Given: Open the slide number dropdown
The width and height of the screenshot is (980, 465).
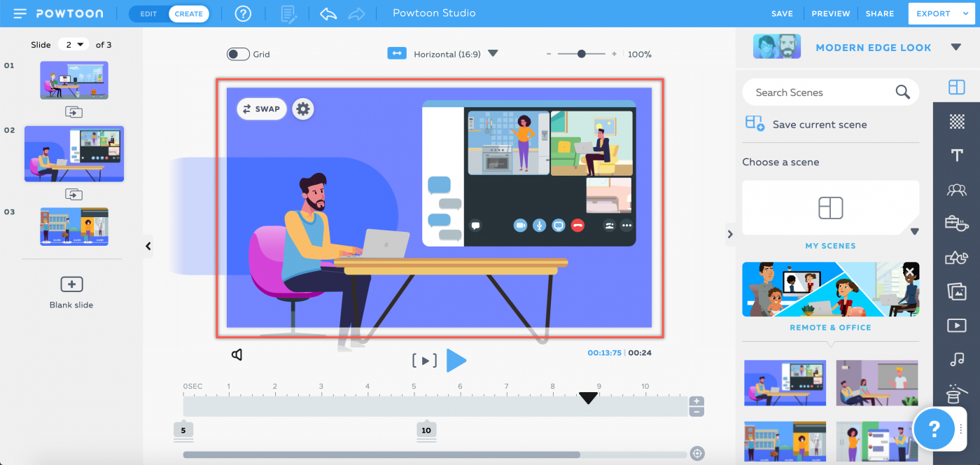Looking at the screenshot, I should coord(73,45).
